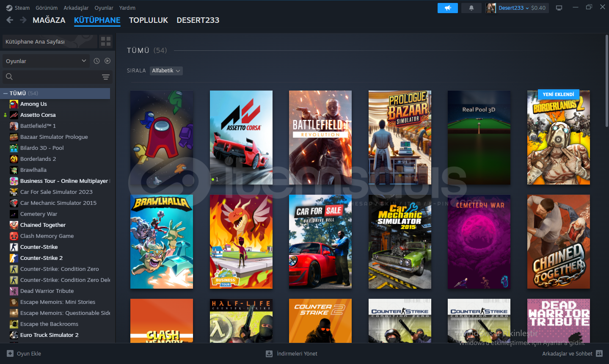Viewport: 609px width, 364px height.
Task: Click the Assetto Corsa sidebar icon
Action: [x=14, y=115]
